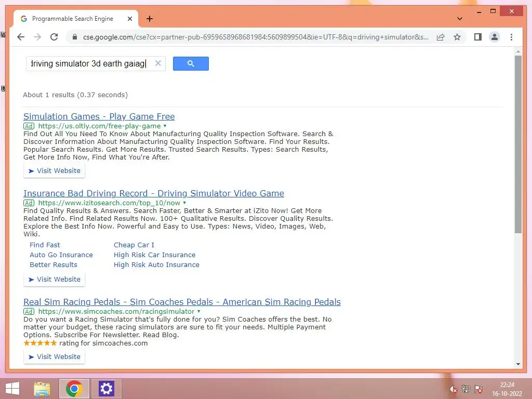Open the Settings gear taskbar app
532x399 pixels.
tap(106, 389)
